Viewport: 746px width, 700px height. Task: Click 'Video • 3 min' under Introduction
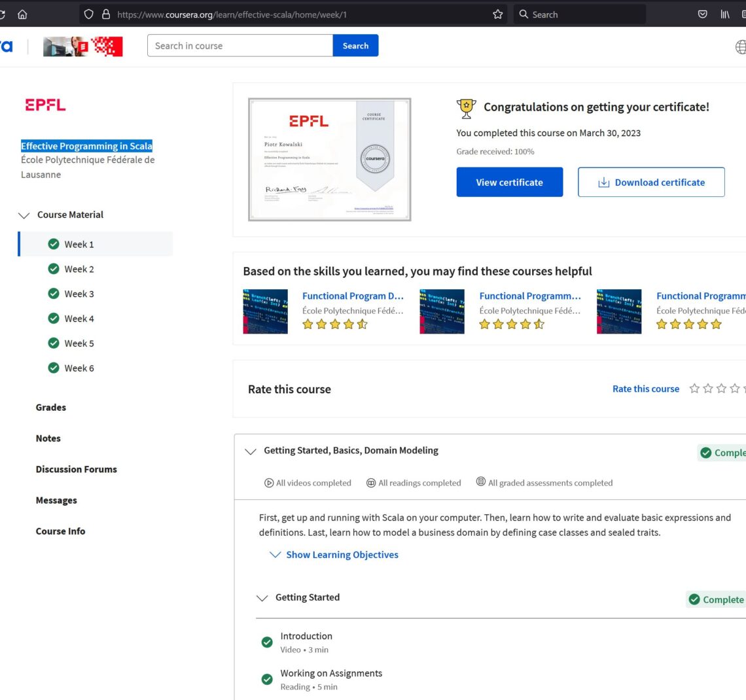304,650
